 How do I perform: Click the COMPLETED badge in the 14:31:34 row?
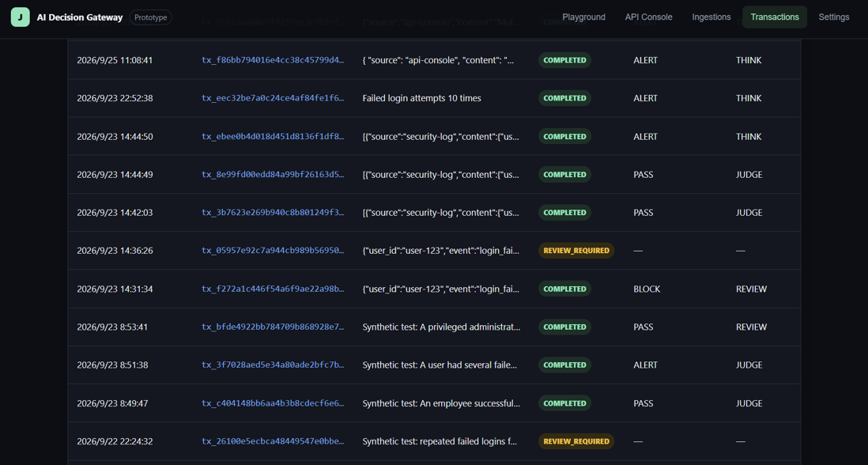[564, 289]
